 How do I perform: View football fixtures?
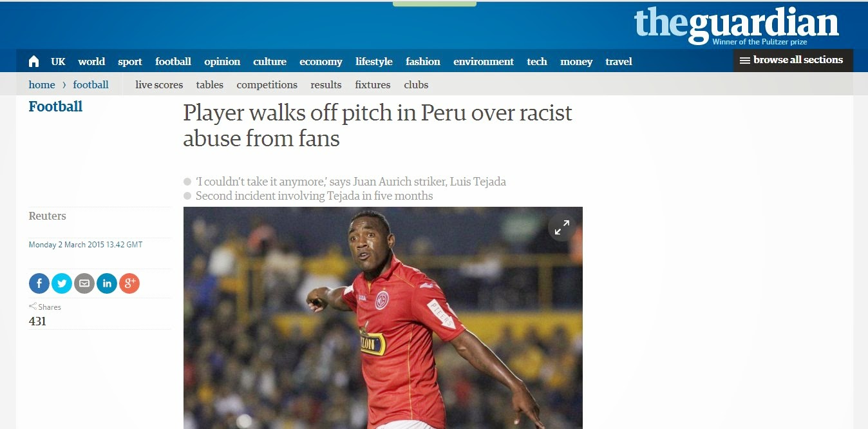[373, 85]
